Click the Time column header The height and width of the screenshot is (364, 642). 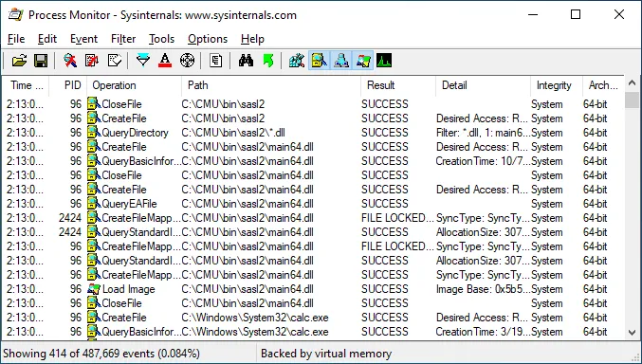pyautogui.click(x=26, y=85)
